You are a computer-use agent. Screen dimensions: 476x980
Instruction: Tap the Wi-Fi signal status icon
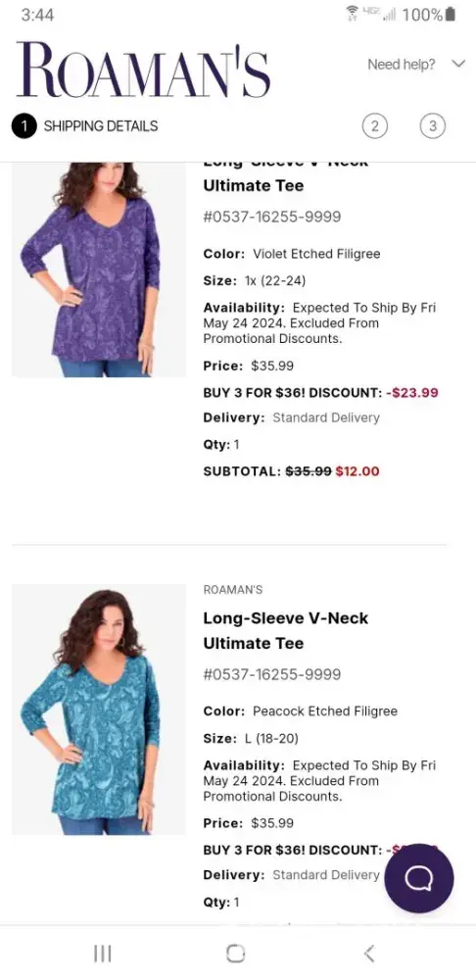(353, 13)
